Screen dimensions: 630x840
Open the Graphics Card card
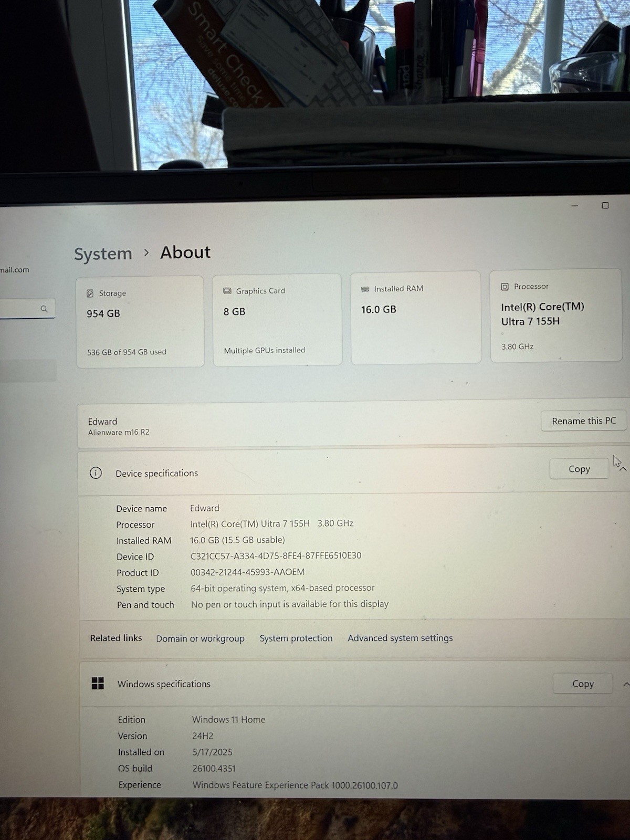(277, 320)
